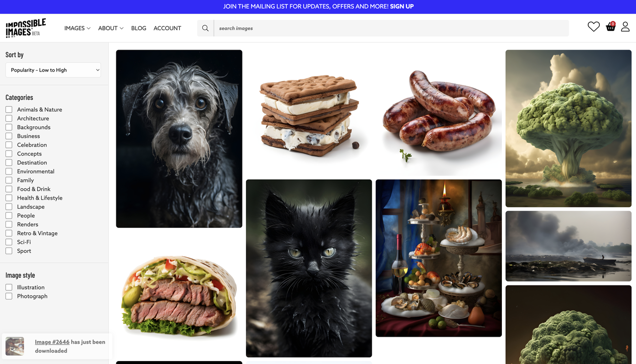
Task: Tick the Food & Drink checkbox
Action: pyautogui.click(x=9, y=189)
